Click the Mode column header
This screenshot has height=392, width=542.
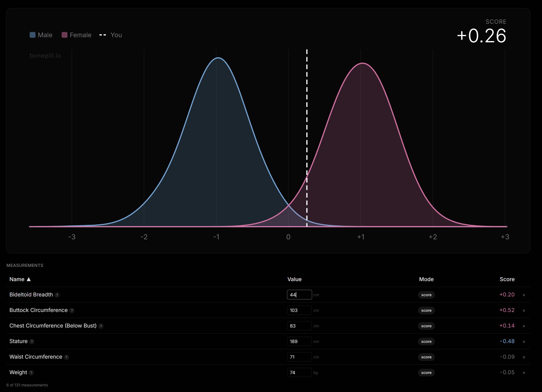[426, 279]
